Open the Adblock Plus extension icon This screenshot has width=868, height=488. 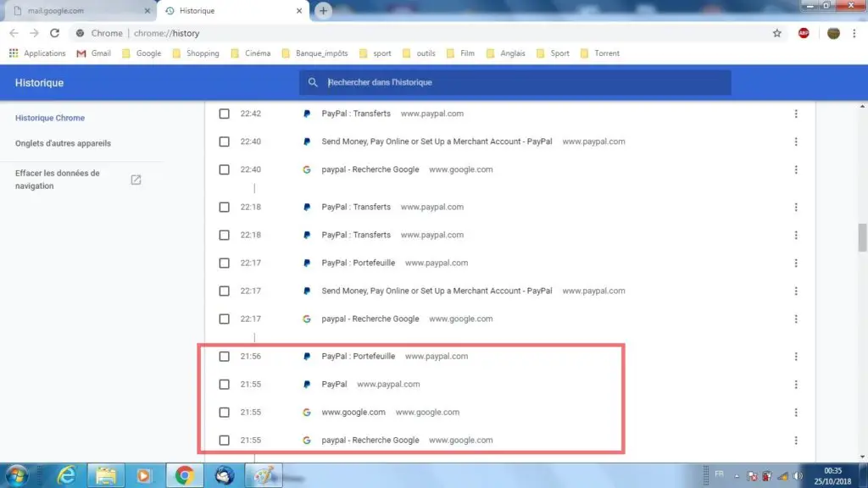coord(804,33)
